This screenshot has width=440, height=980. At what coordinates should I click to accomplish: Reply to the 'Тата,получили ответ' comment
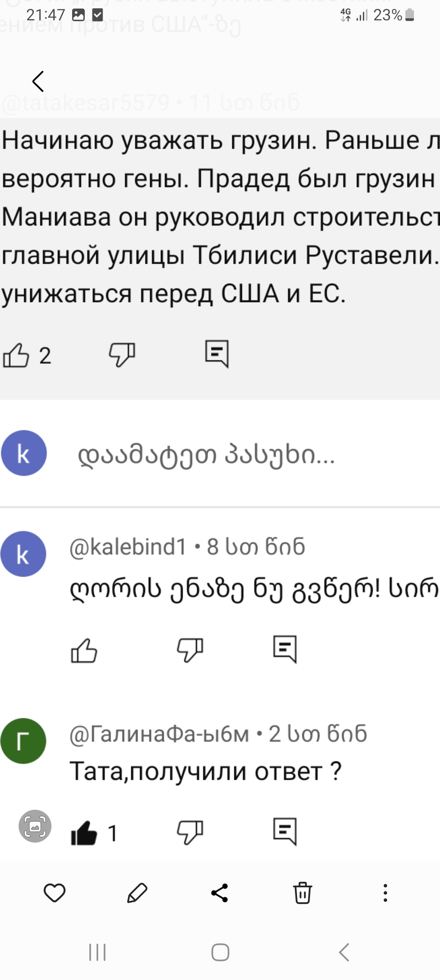tap(285, 831)
